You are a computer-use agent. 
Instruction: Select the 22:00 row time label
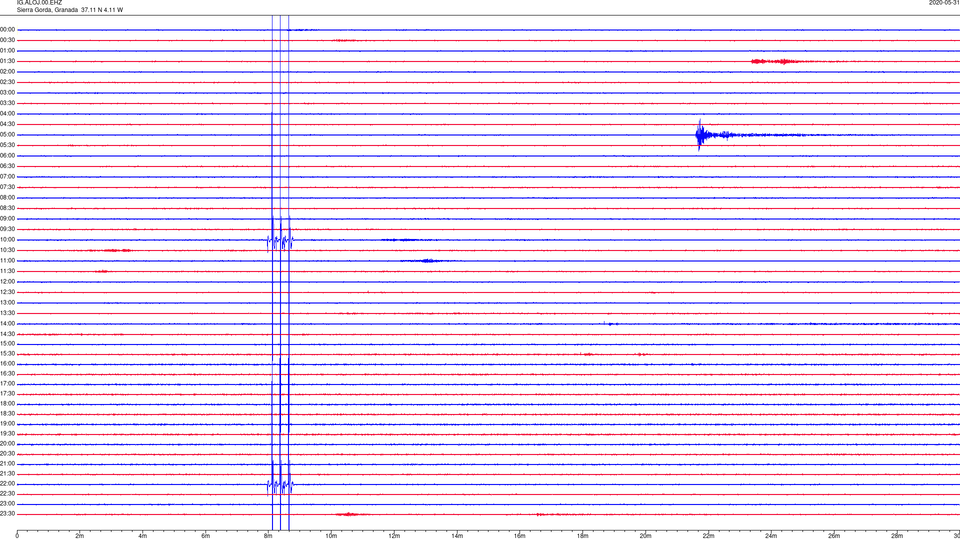tap(7, 484)
